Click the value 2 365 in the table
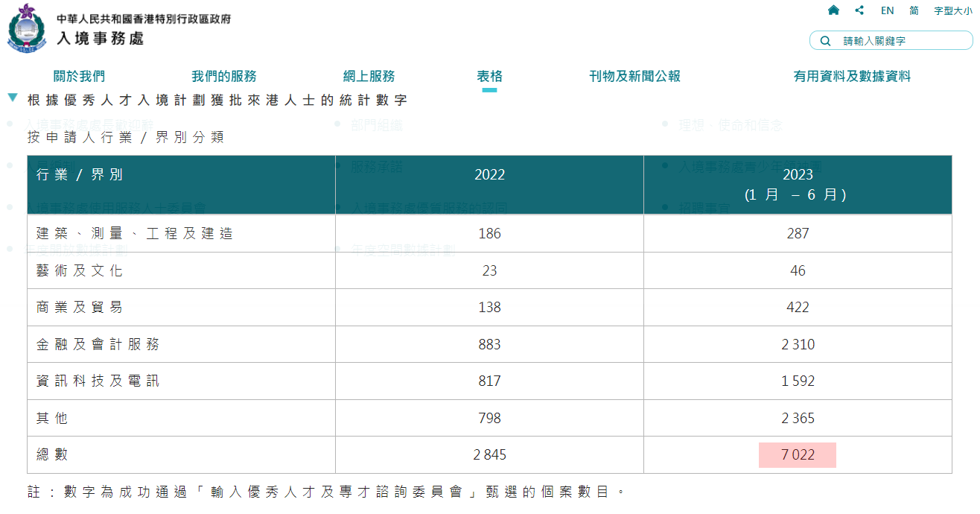The image size is (980, 514). [x=798, y=418]
